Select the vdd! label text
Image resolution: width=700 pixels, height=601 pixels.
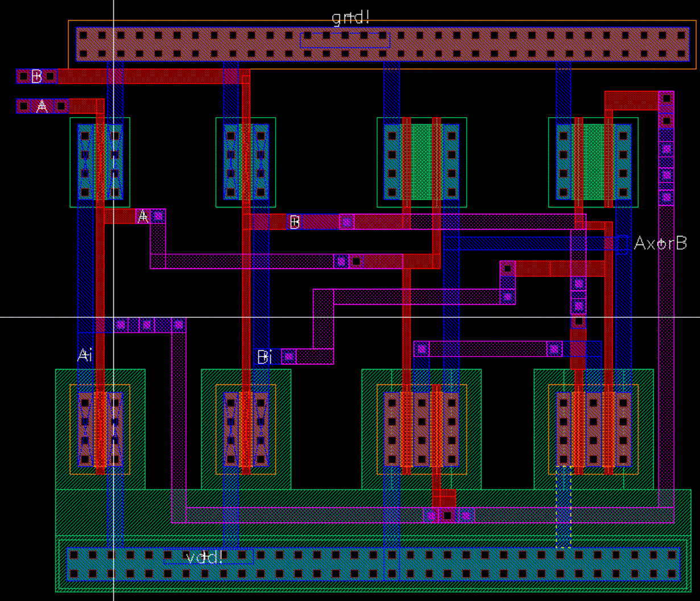coord(205,557)
